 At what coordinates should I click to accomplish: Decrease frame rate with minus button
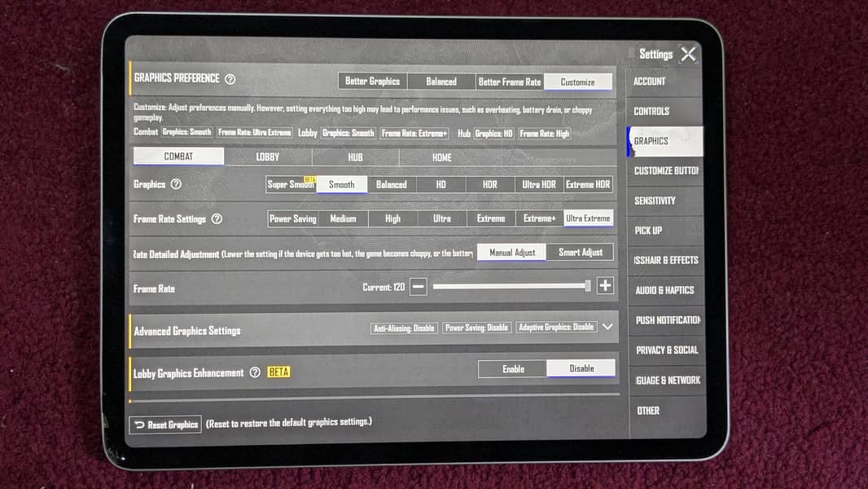419,287
